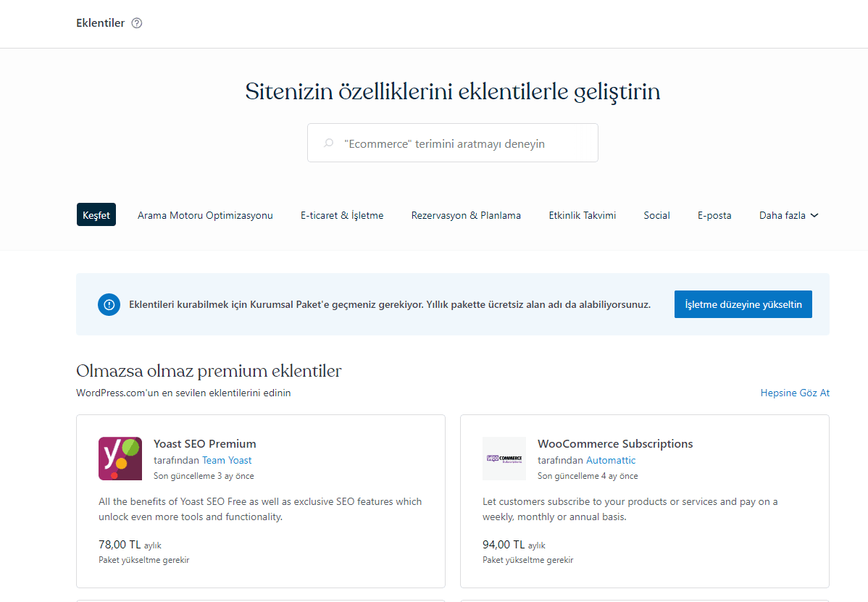Viewport: 868px width, 602px height.
Task: Open Yoast SEO Premium plugin title
Action: coord(204,443)
